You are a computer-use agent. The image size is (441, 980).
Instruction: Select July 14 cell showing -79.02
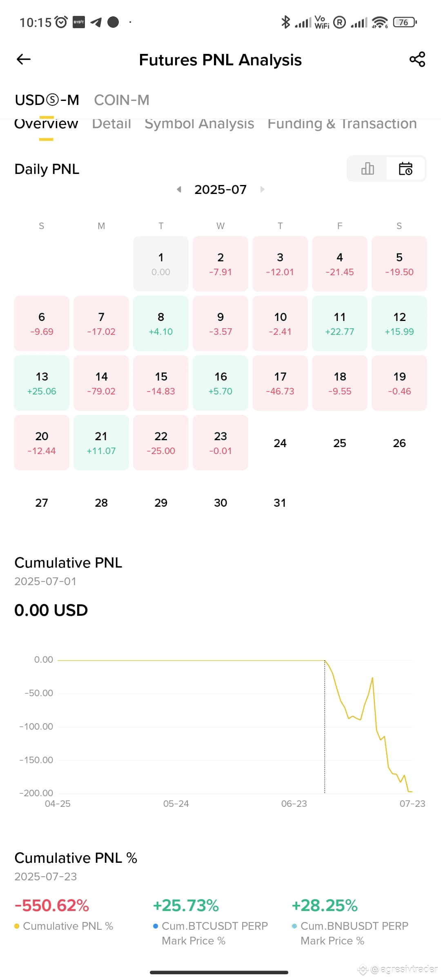[x=101, y=383]
